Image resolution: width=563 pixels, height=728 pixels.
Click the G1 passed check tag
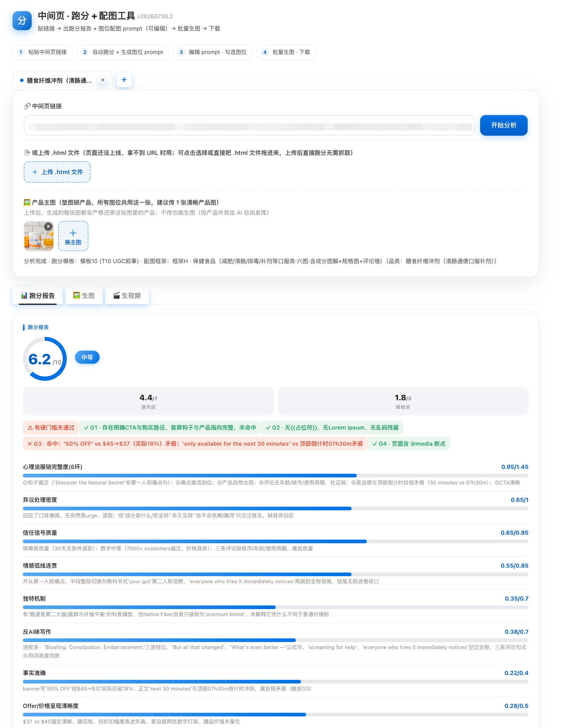[170, 428]
